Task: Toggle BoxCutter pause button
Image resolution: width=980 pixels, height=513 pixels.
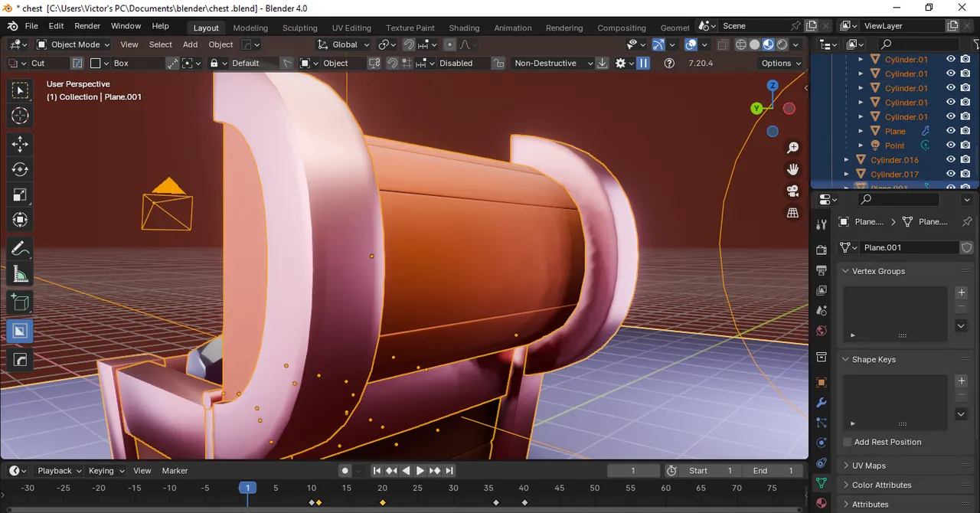Action: pos(643,63)
